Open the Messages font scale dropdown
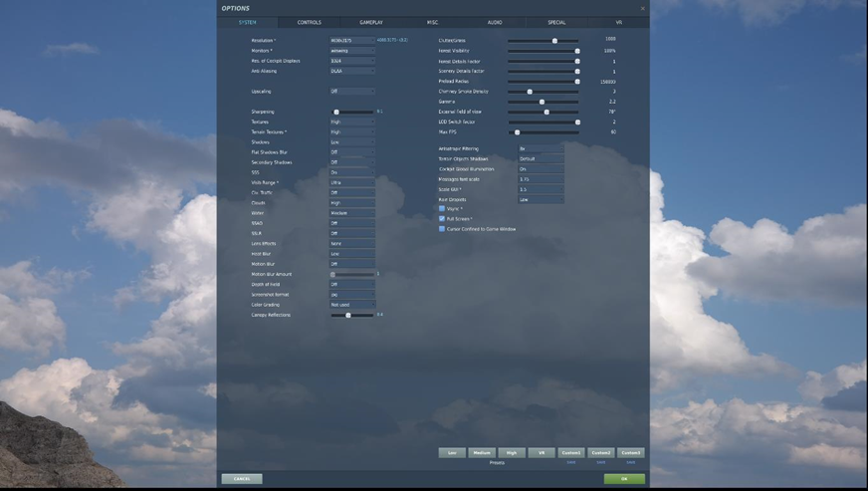 (x=541, y=179)
